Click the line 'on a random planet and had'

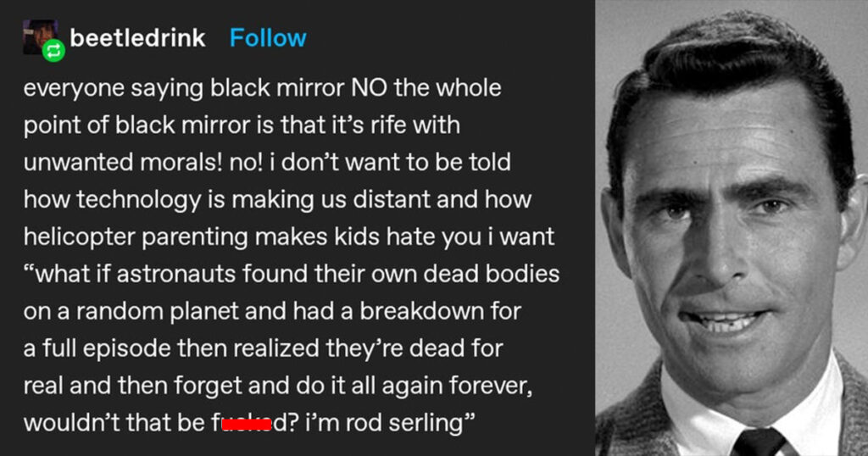pyautogui.click(x=272, y=311)
